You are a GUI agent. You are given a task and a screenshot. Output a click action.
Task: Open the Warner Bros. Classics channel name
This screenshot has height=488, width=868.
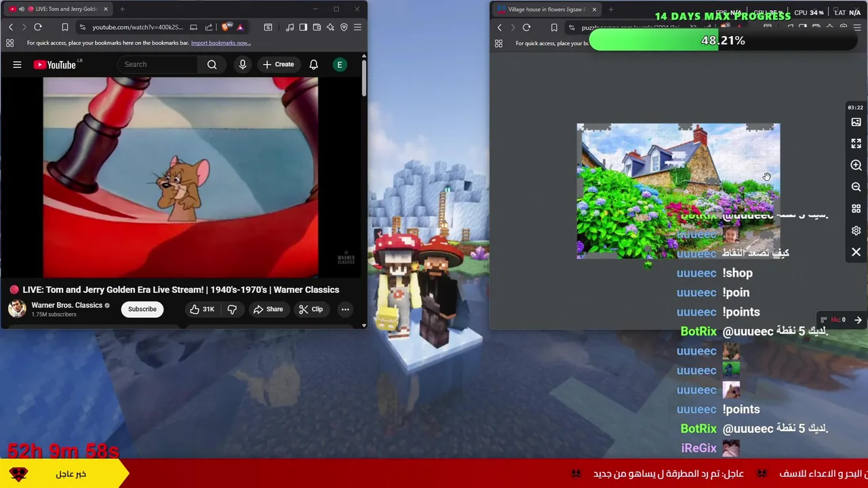tap(66, 305)
